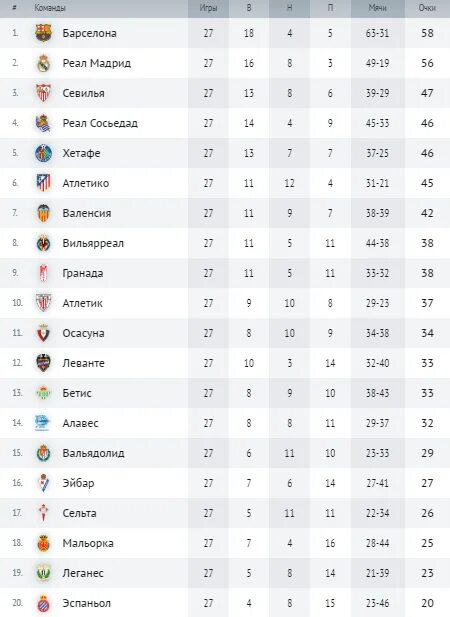This screenshot has height=617, width=450.
Task: Select the Atletico Madrid crest icon
Action: [43, 183]
